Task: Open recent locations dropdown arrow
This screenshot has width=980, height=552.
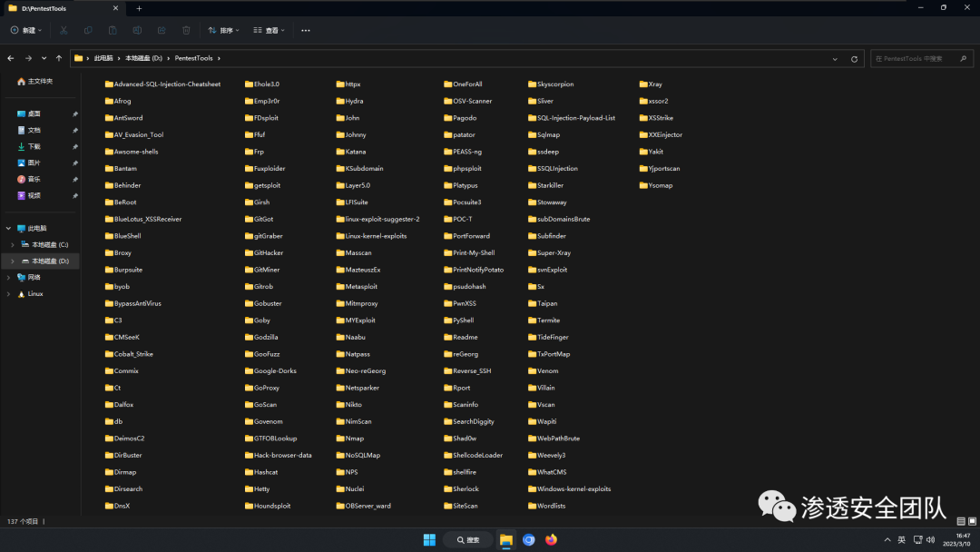Action: point(44,58)
